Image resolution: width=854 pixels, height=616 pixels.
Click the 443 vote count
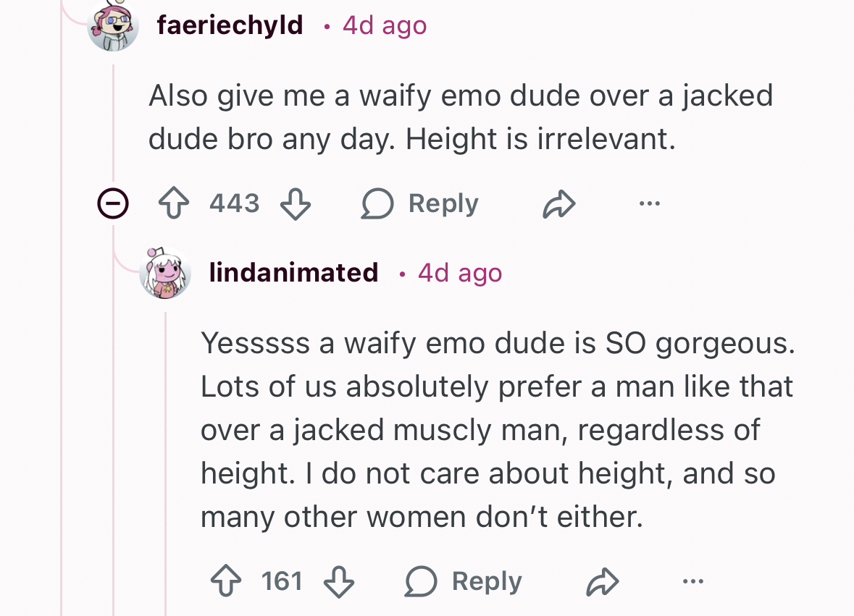[234, 205]
